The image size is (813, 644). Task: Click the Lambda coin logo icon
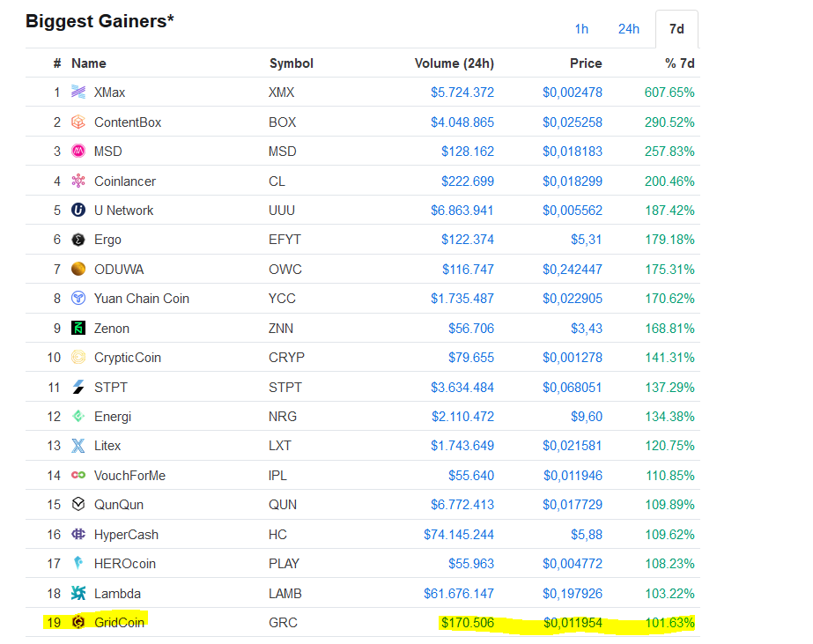(x=78, y=593)
